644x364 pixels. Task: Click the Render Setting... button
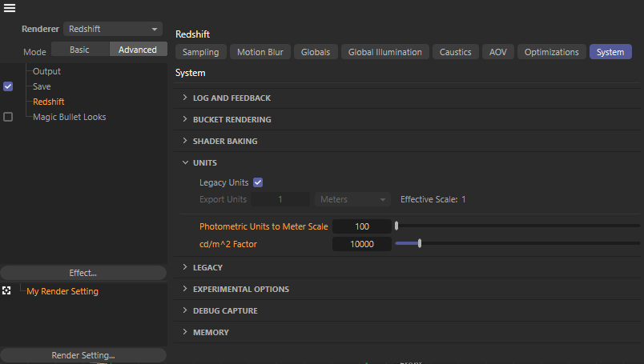83,355
